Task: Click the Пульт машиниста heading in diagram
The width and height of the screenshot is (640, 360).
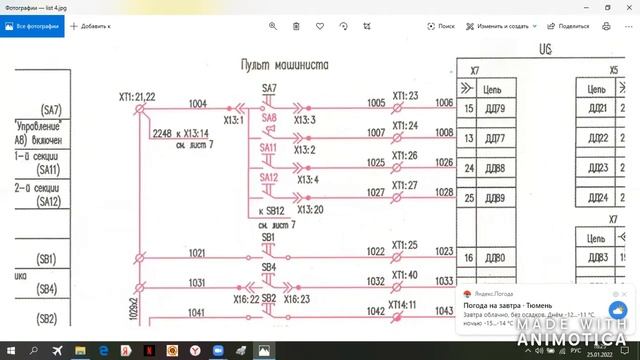Action: pos(284,65)
